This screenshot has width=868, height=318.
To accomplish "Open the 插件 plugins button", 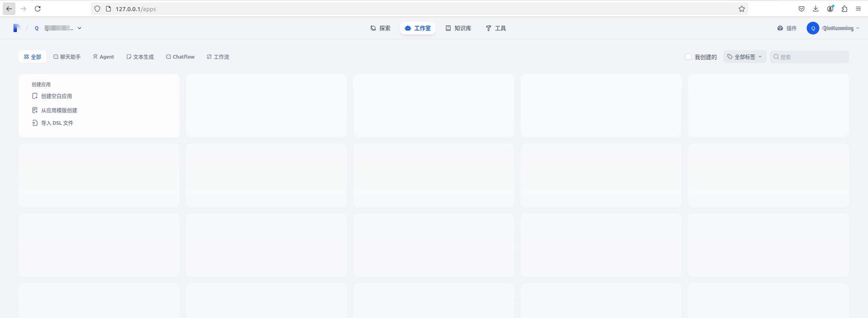I will click(787, 28).
